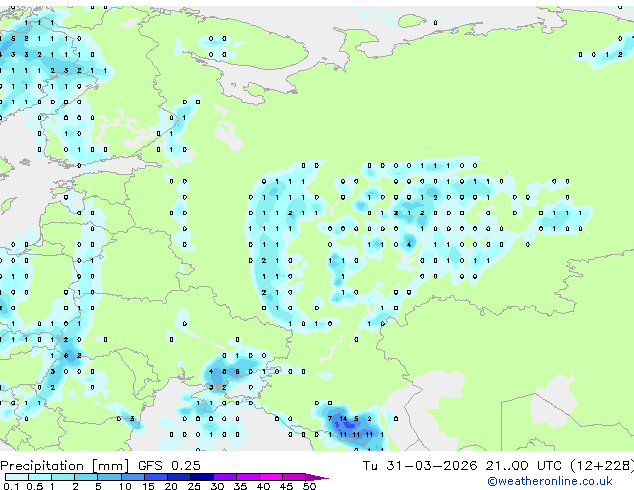Click the 5–10 mm light blue legend swatch
The width and height of the screenshot is (634, 490).
coord(109,477)
